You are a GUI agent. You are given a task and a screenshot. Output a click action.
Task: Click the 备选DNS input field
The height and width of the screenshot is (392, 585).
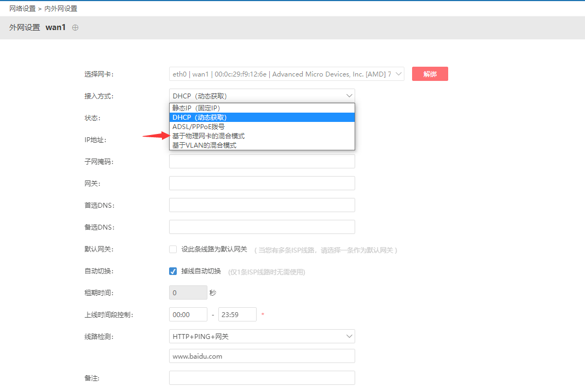pyautogui.click(x=262, y=227)
